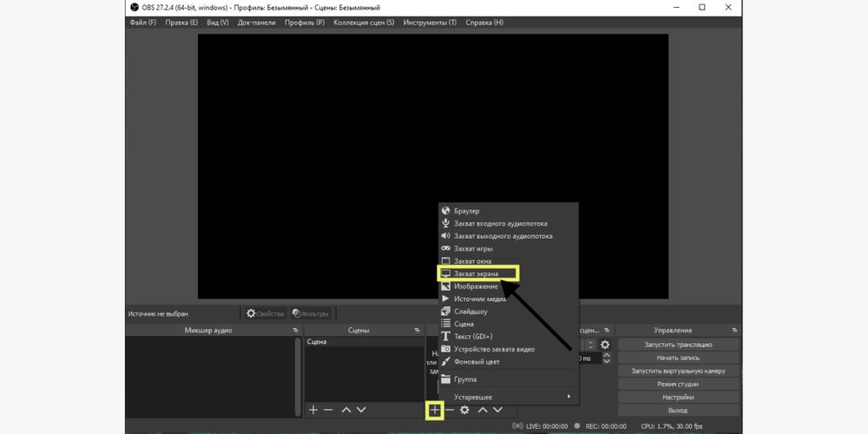Remove the selected source with the minus button
868x434 pixels.
pyautogui.click(x=450, y=411)
